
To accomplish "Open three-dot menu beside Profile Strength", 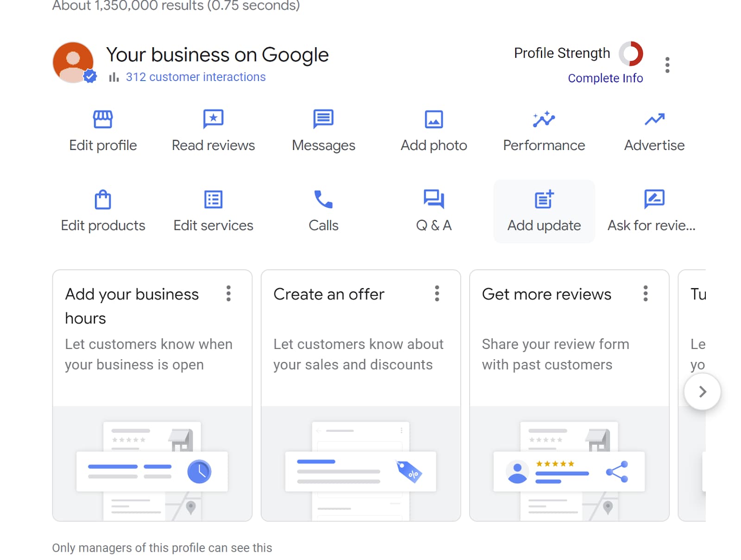I will coord(667,65).
